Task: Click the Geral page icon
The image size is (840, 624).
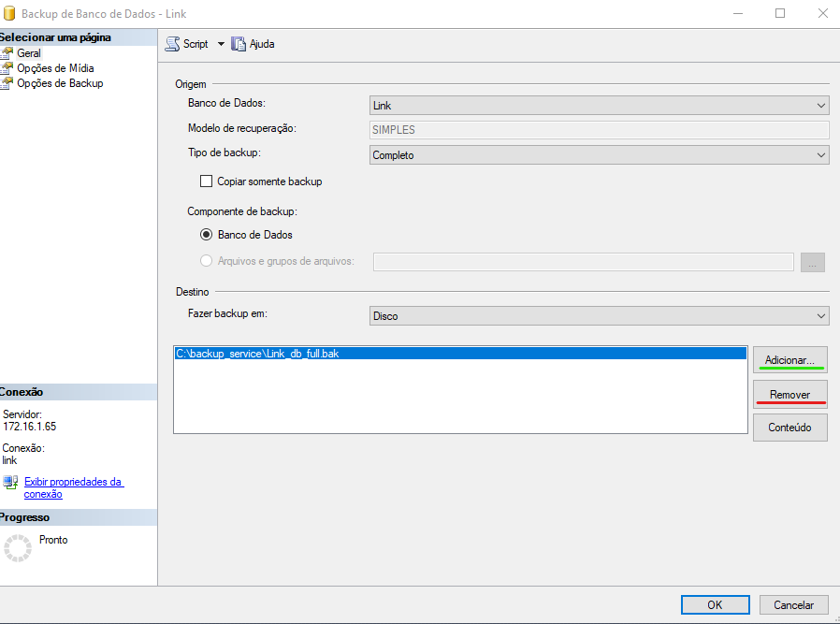Action: (7, 53)
